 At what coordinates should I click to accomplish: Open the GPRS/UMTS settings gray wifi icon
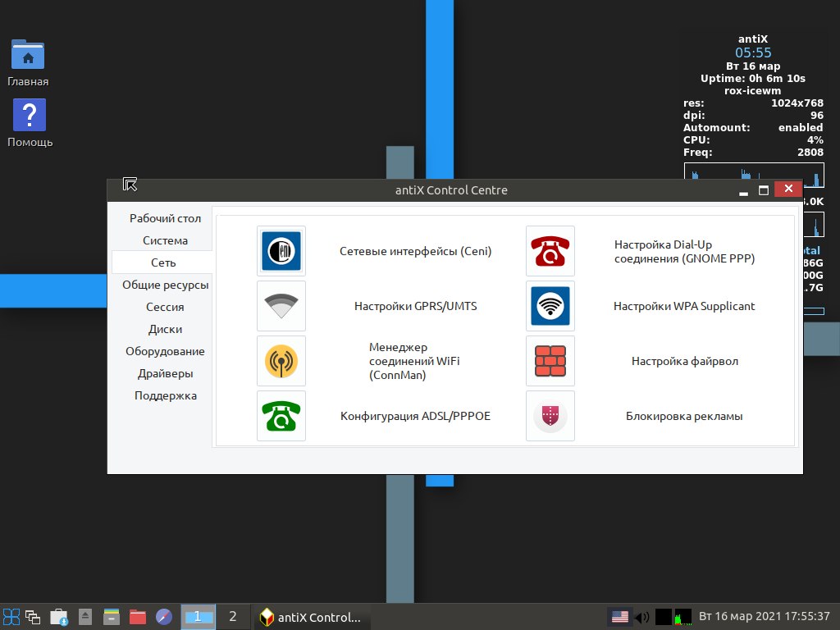click(x=281, y=306)
